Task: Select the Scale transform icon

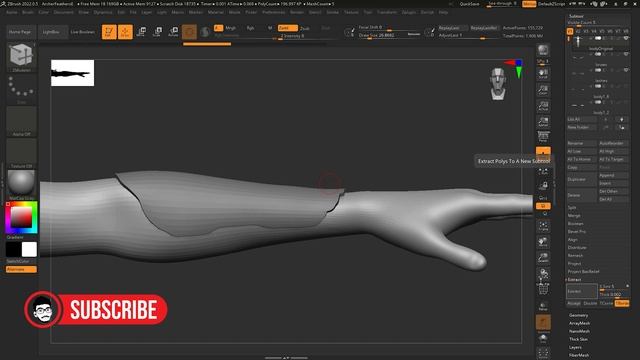Action: [x=157, y=32]
